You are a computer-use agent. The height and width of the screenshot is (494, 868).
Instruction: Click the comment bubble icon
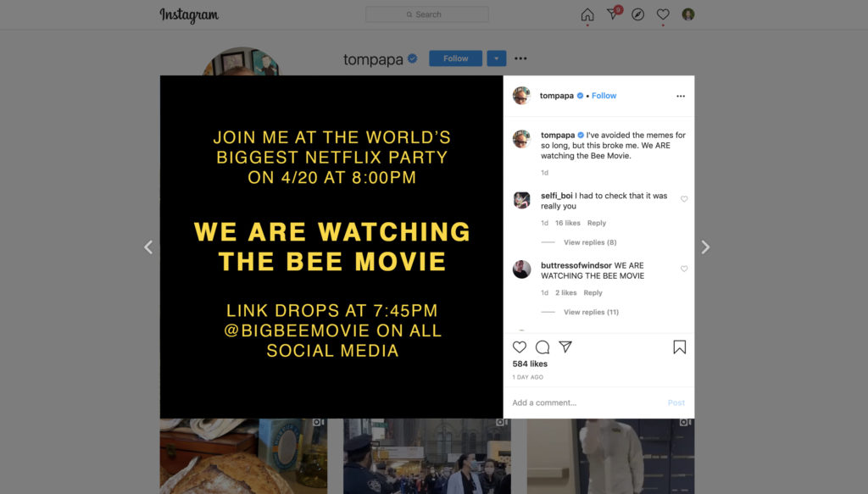[x=542, y=347]
